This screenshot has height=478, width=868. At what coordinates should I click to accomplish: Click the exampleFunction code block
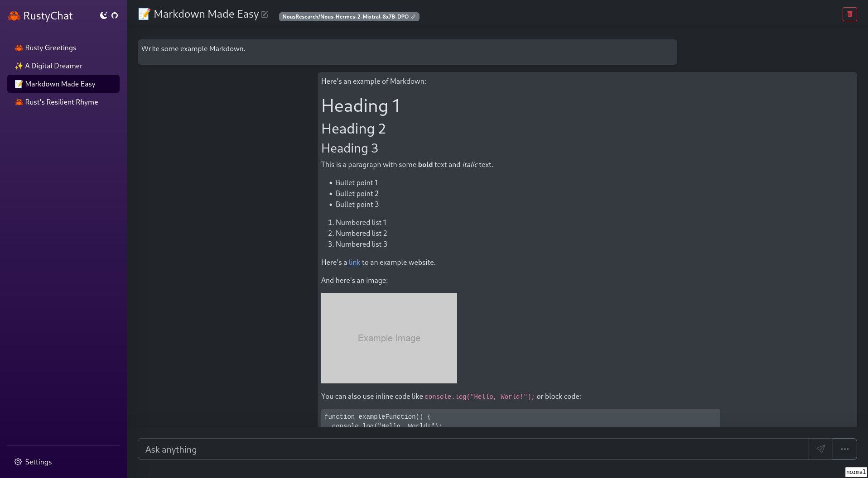click(520, 418)
